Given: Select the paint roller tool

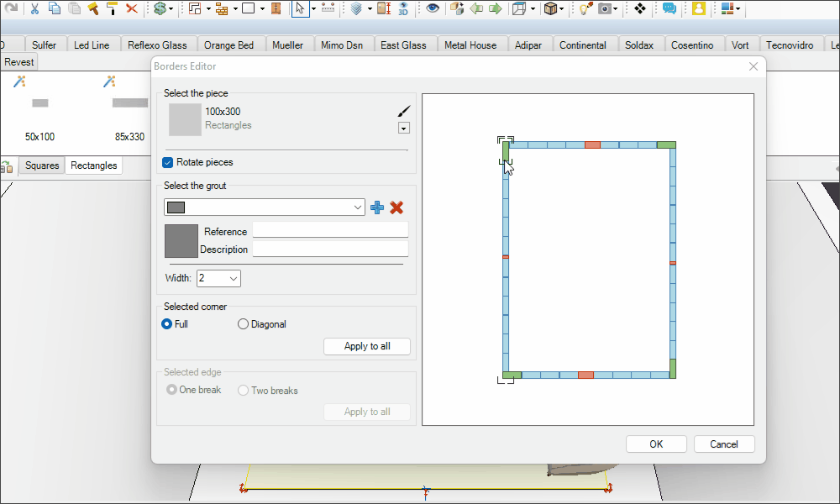Looking at the screenshot, I should [112, 8].
